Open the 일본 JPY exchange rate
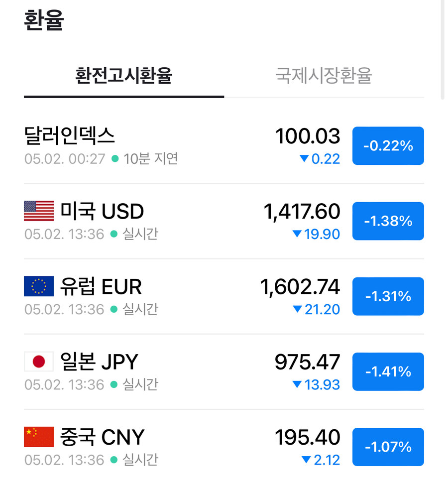This screenshot has width=448, height=492. click(x=224, y=371)
